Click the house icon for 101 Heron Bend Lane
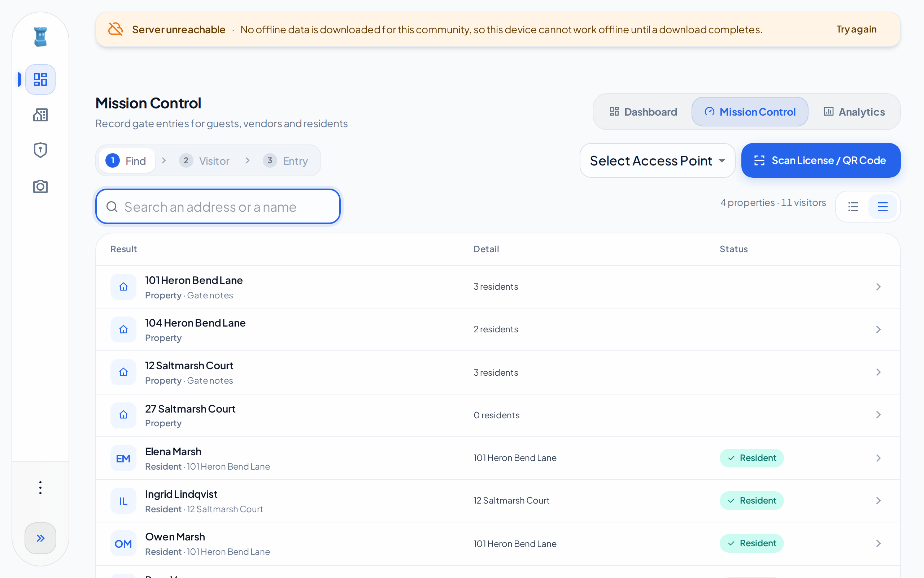 (x=123, y=287)
